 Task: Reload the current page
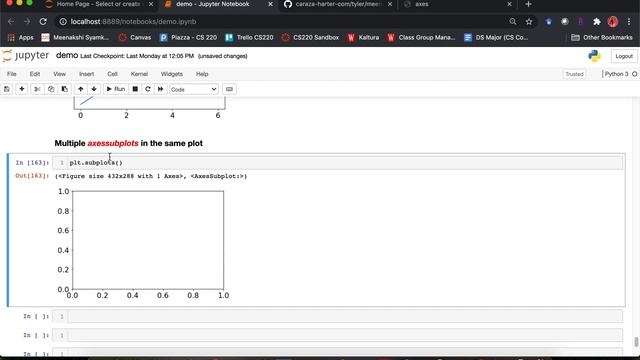point(43,22)
